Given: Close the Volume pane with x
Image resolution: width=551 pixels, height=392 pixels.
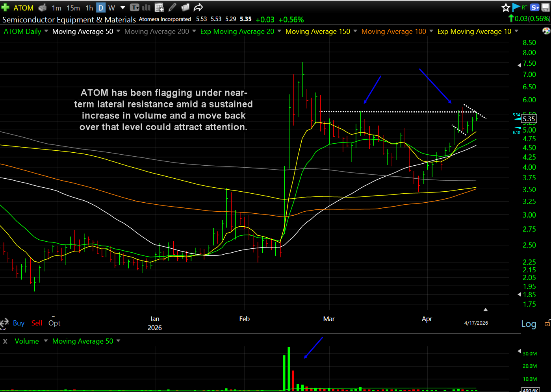Looking at the screenshot, I should [x=5, y=341].
